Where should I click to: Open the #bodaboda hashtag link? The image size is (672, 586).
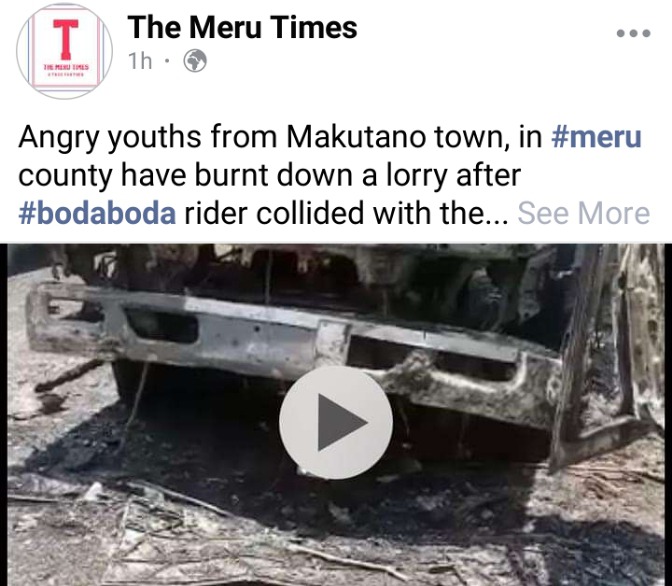coord(97,213)
